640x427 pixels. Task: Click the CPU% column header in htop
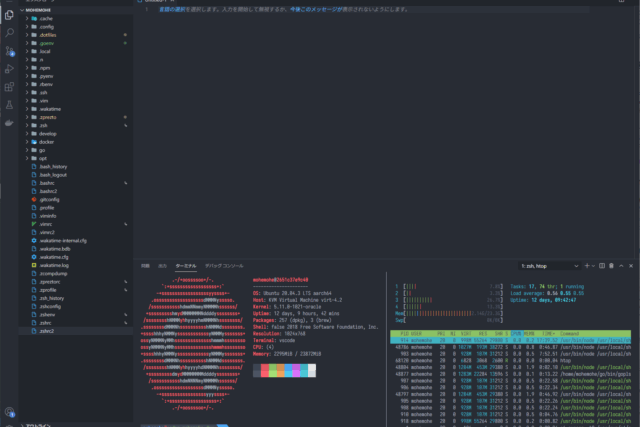(x=516, y=334)
